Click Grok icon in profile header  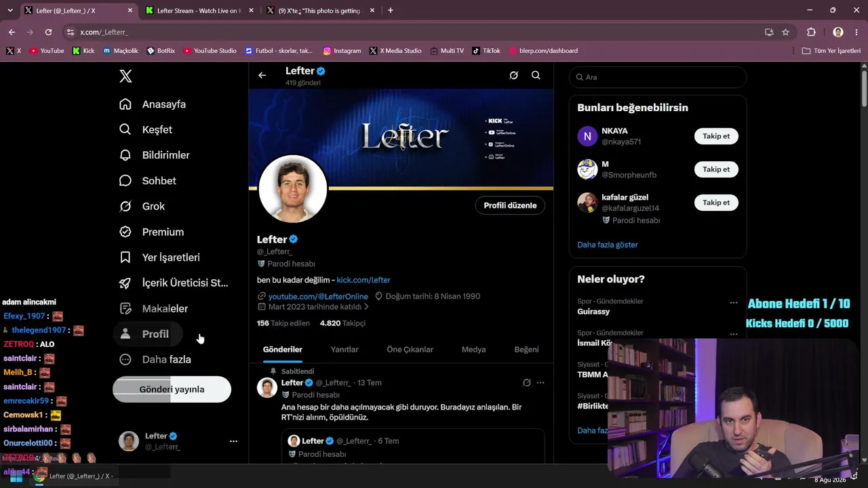click(x=513, y=75)
